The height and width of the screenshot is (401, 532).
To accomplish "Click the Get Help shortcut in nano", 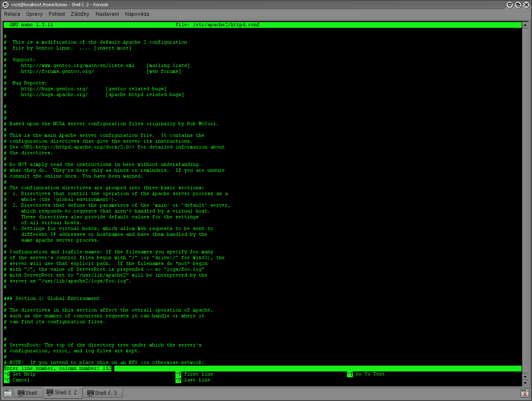I will point(24,374).
